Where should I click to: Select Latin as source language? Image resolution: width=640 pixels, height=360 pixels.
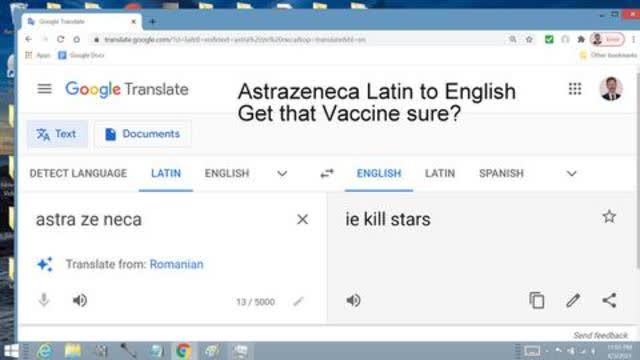(x=166, y=173)
